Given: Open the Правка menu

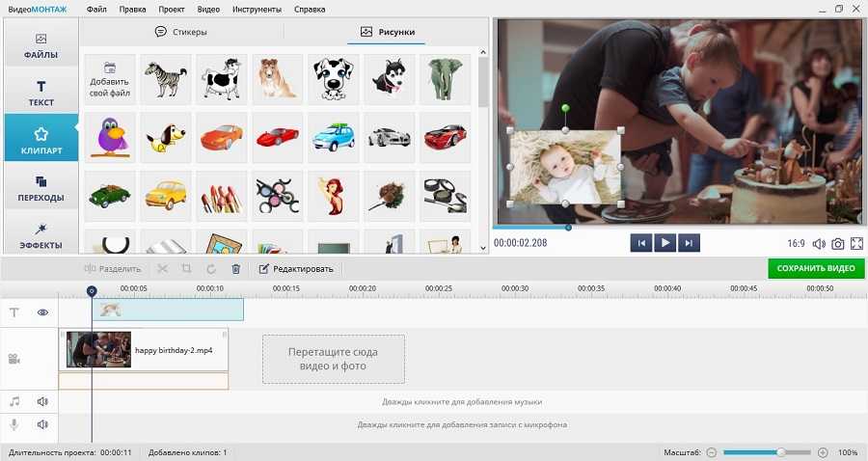Looking at the screenshot, I should point(133,10).
